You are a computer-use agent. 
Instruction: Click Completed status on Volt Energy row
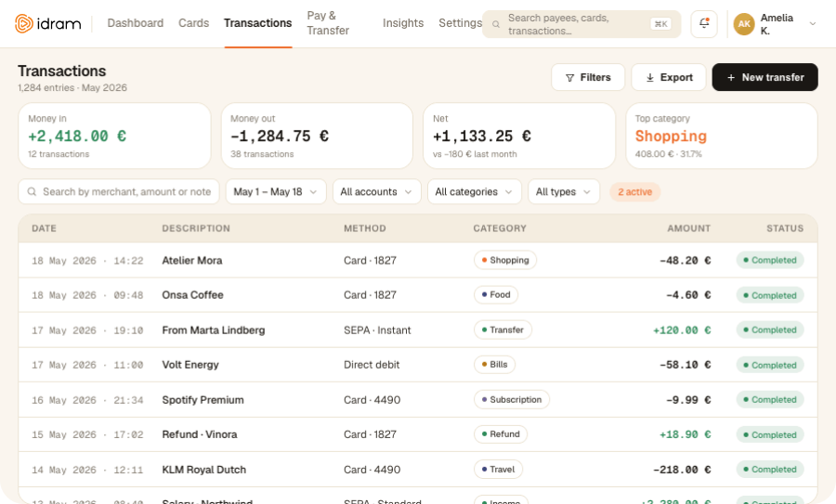pyautogui.click(x=770, y=365)
